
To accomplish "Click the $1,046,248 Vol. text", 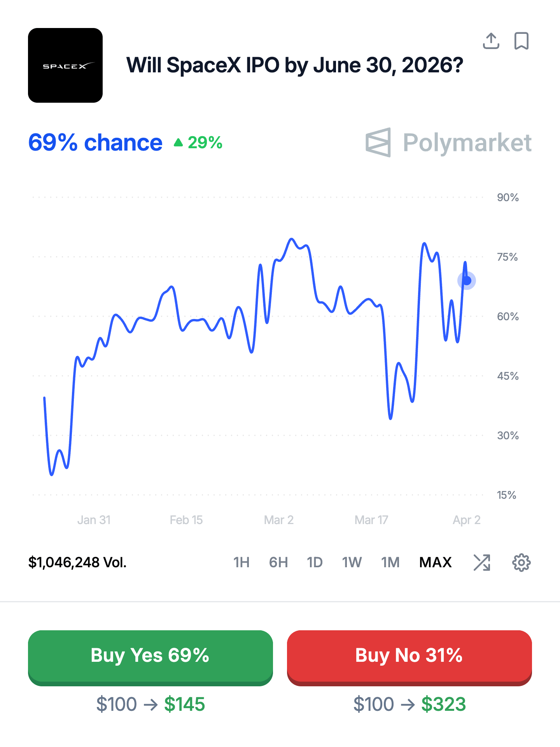I will tap(77, 563).
